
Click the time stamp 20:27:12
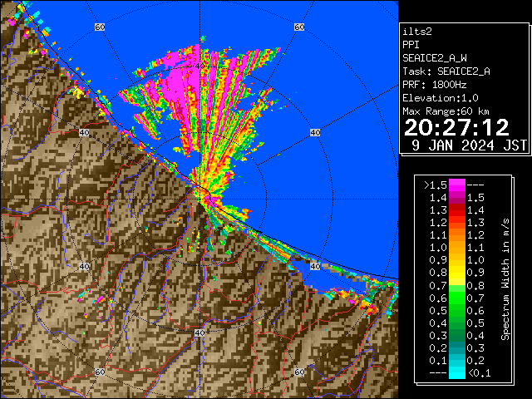tap(456, 127)
